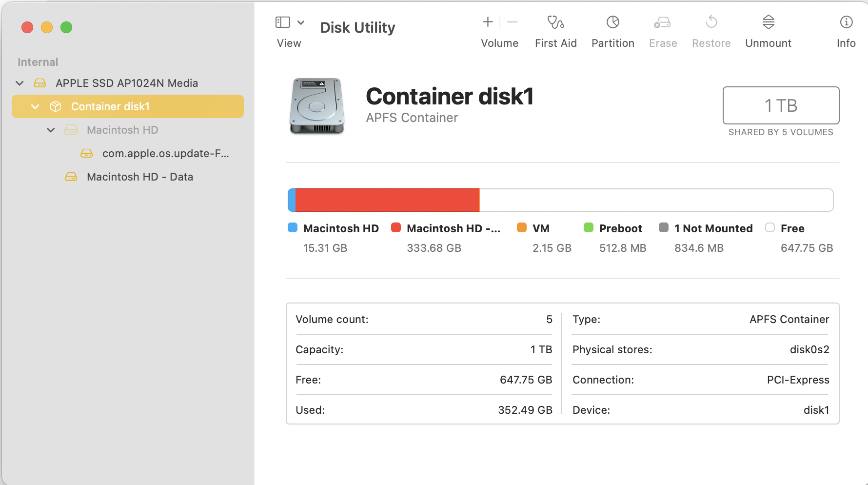The image size is (868, 485).
Task: Click the Unmount icon in toolbar
Action: 768,22
